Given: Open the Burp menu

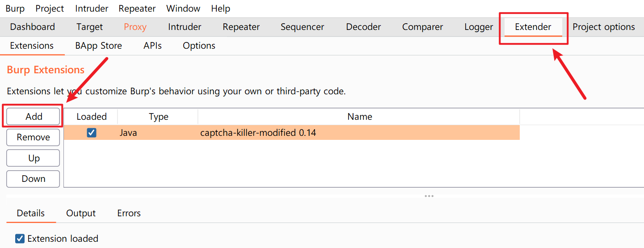Looking at the screenshot, I should 15,8.
